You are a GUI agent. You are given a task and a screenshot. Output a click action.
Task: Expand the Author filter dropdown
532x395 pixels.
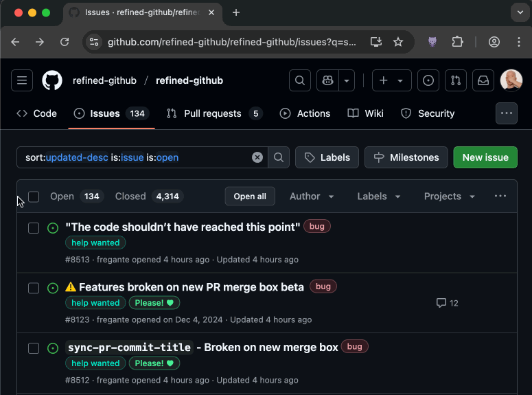[312, 196]
